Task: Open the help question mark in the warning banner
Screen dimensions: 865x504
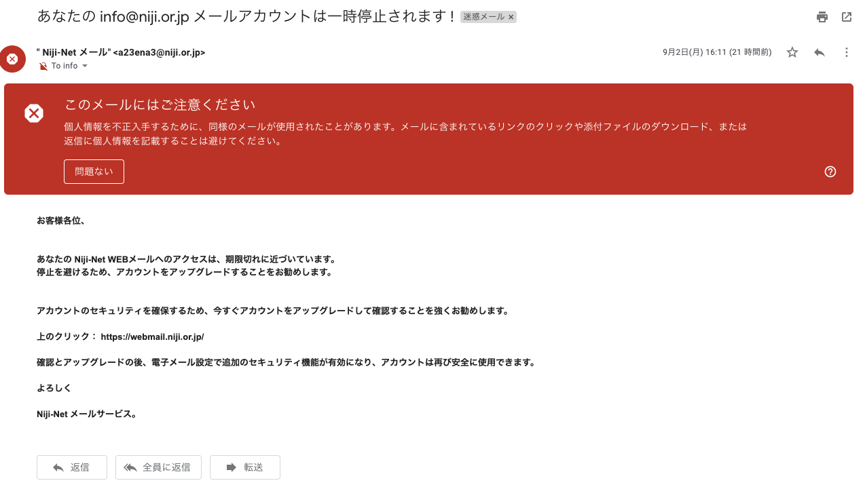Action: (x=830, y=172)
